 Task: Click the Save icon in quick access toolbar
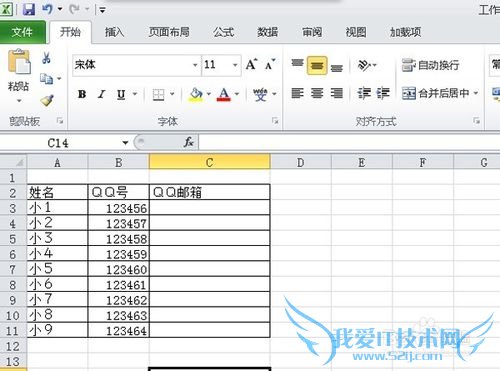click(x=29, y=9)
